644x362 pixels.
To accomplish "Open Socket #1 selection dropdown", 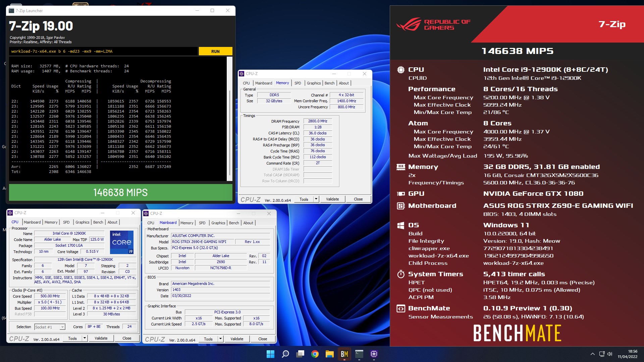I will tap(62, 327).
